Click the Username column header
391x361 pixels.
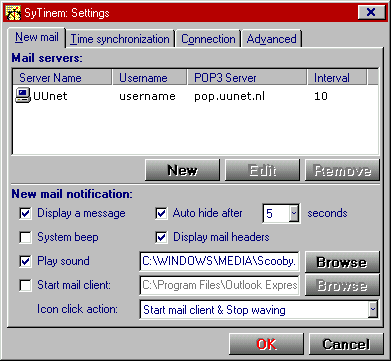coord(150,77)
